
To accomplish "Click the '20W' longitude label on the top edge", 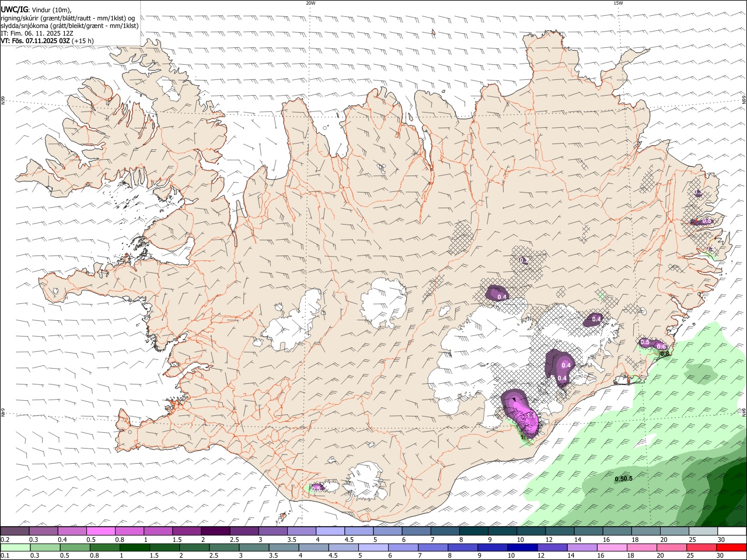I will (310, 3).
